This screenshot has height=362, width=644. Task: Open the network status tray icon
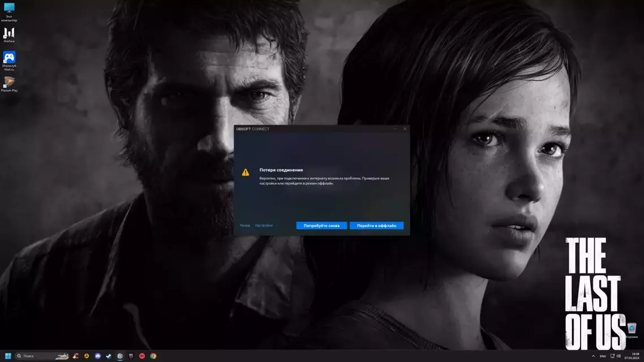tap(612, 356)
